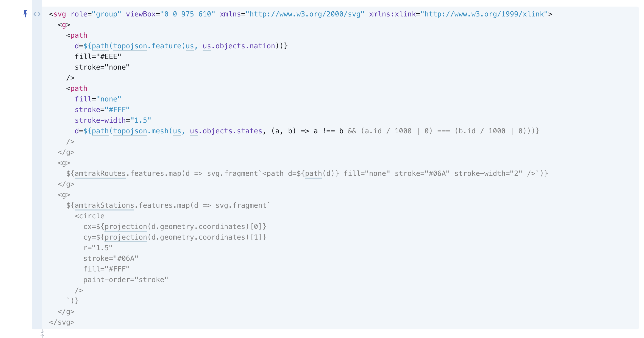Click the underlined us before objects.states
Viewport: 644px width, 338px height.
[x=194, y=131]
